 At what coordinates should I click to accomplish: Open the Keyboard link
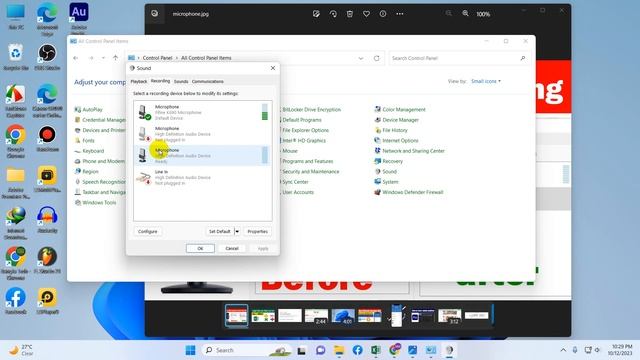pos(93,151)
